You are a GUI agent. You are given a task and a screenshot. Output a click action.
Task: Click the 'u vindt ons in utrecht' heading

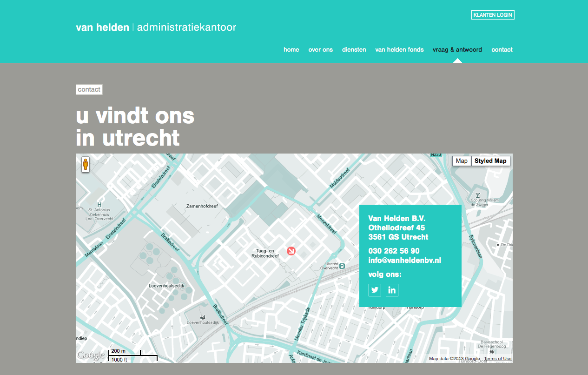[135, 127]
